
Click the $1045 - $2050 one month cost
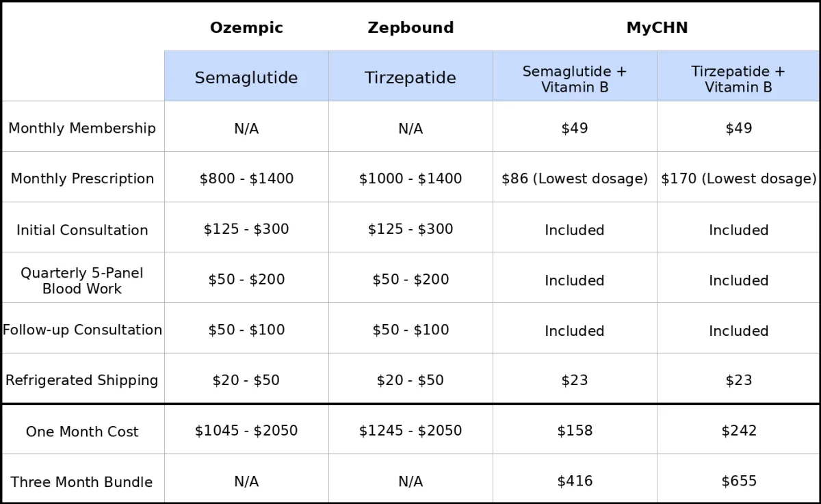click(246, 431)
